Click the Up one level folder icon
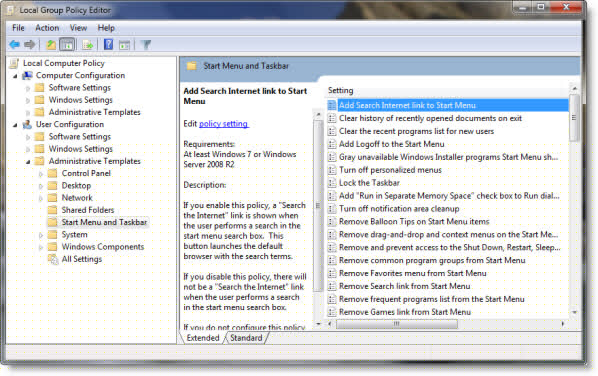This screenshot has height=376, width=598. click(x=51, y=45)
